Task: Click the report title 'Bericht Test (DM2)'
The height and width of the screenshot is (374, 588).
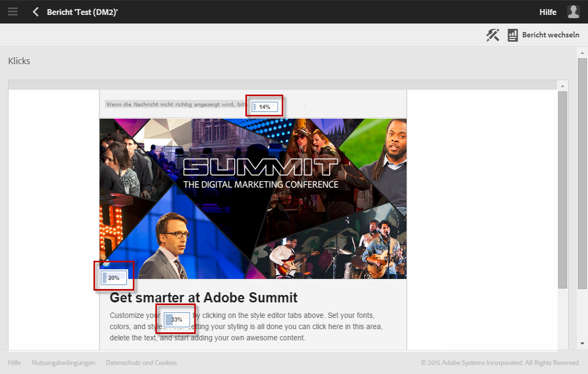Action: tap(82, 12)
